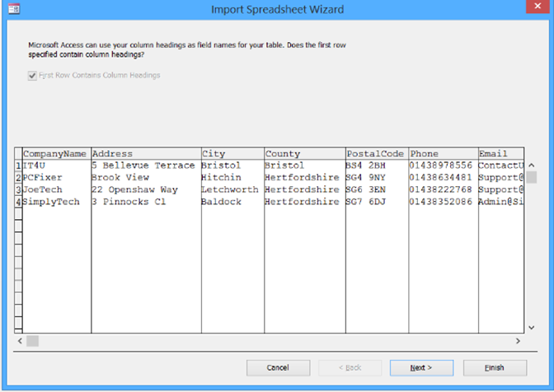Click the wizard window icon in title bar
This screenshot has height=392, width=554.
14,8
